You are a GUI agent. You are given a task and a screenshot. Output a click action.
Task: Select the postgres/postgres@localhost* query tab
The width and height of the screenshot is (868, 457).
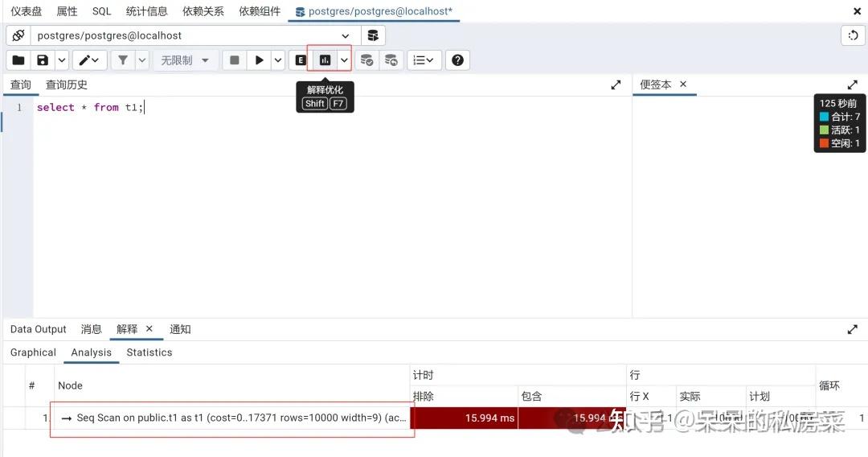(x=375, y=11)
